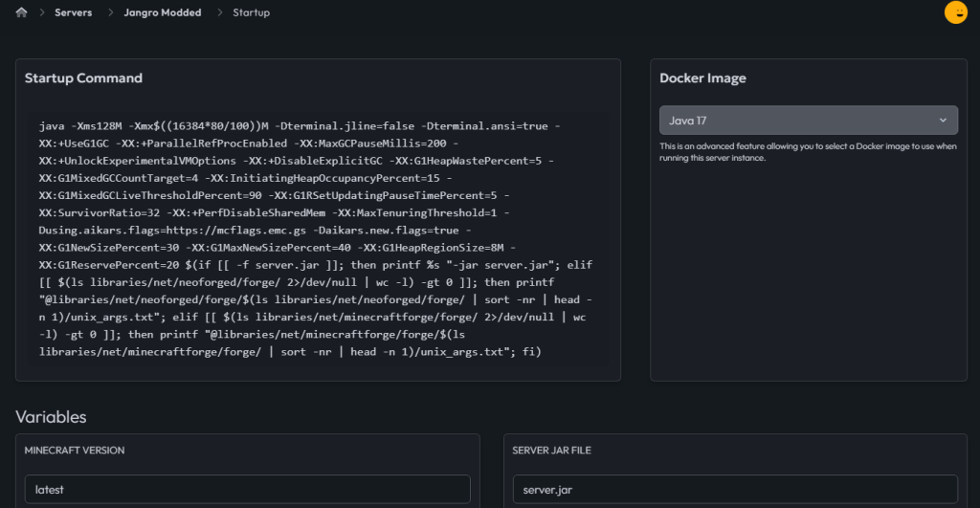The image size is (980, 508).
Task: Click the 'Docker Image' heading
Action: click(x=702, y=78)
